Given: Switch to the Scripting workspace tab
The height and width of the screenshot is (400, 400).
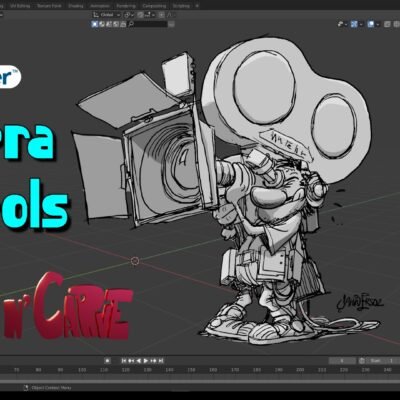Looking at the screenshot, I should [181, 6].
